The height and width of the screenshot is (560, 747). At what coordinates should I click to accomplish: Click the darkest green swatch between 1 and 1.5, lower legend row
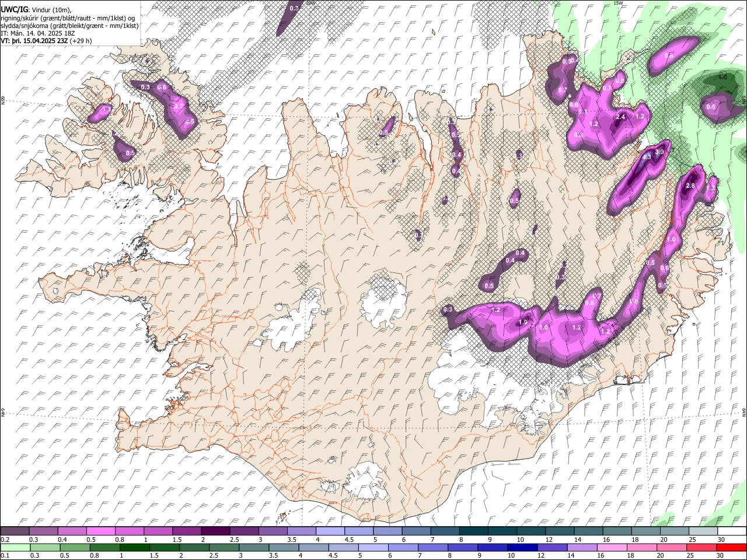click(135, 548)
